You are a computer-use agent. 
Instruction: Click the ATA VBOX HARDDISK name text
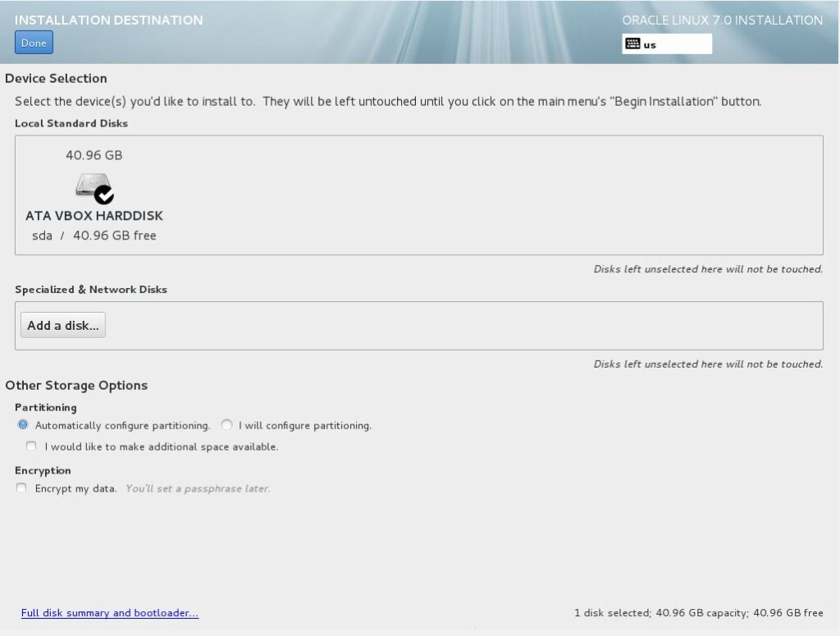94,216
